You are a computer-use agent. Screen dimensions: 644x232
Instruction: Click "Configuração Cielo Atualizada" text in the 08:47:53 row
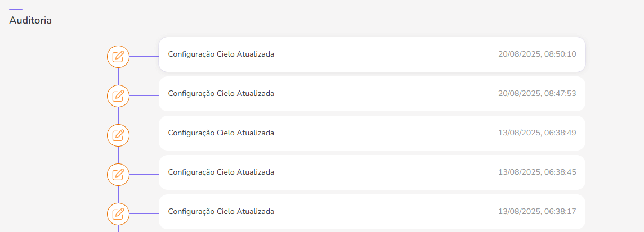221,94
